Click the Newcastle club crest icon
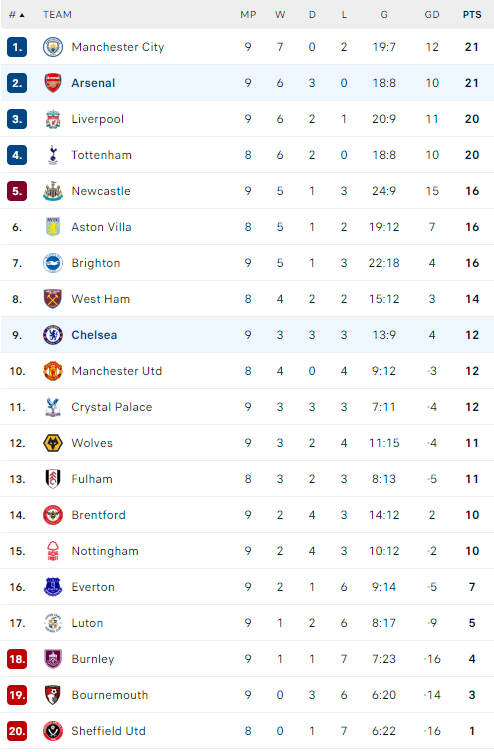Viewport: 494px width, 752px height. [53, 191]
